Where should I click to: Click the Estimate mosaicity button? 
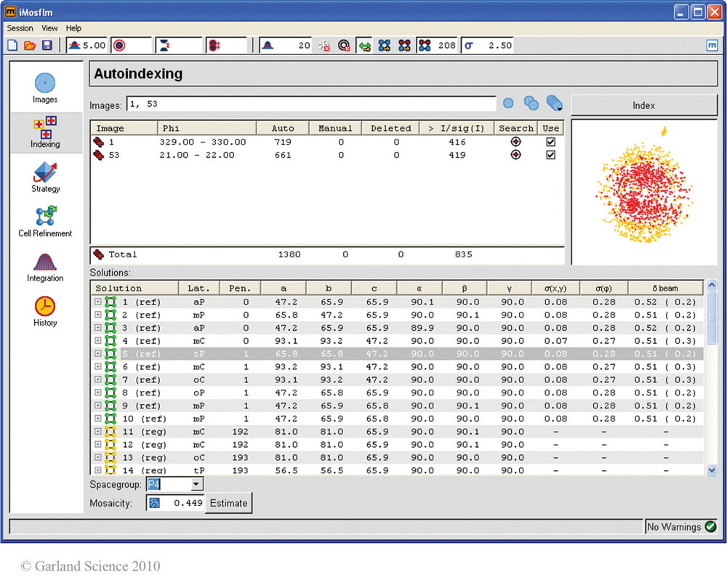pyautogui.click(x=228, y=503)
